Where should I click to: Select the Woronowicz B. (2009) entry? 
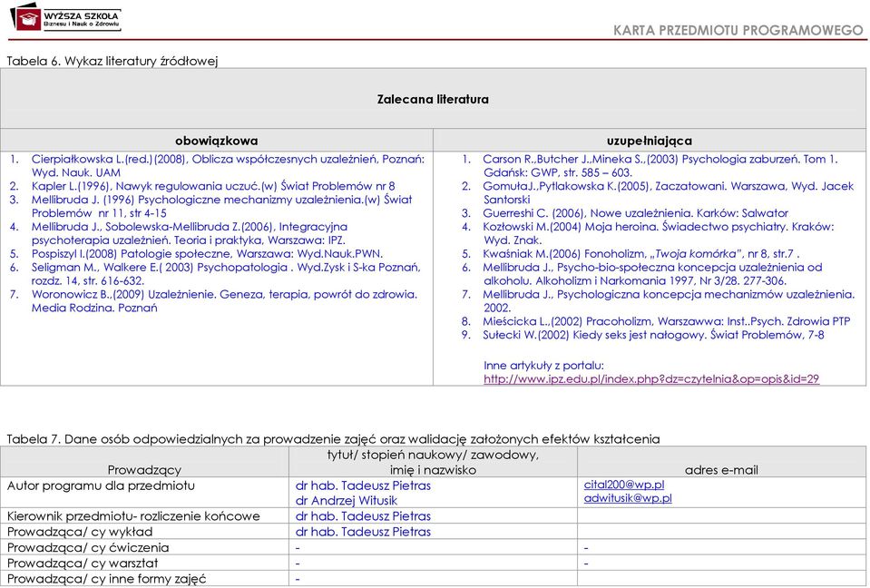(x=224, y=301)
